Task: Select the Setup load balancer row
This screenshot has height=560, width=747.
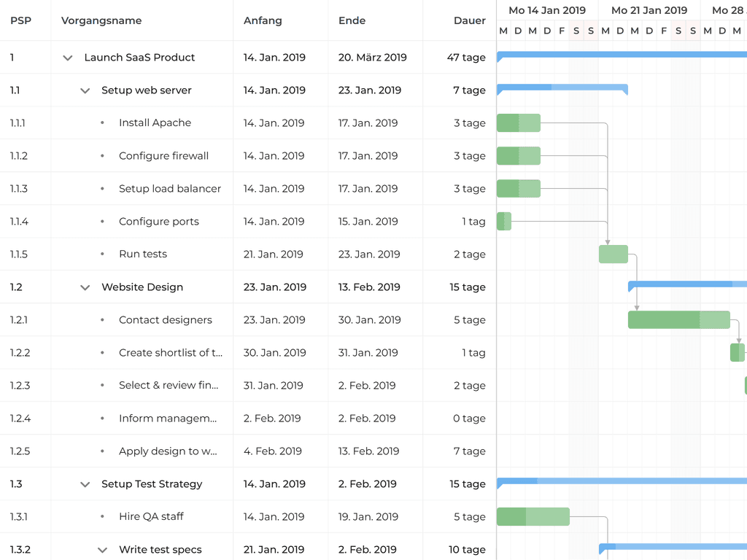Action: tap(169, 189)
